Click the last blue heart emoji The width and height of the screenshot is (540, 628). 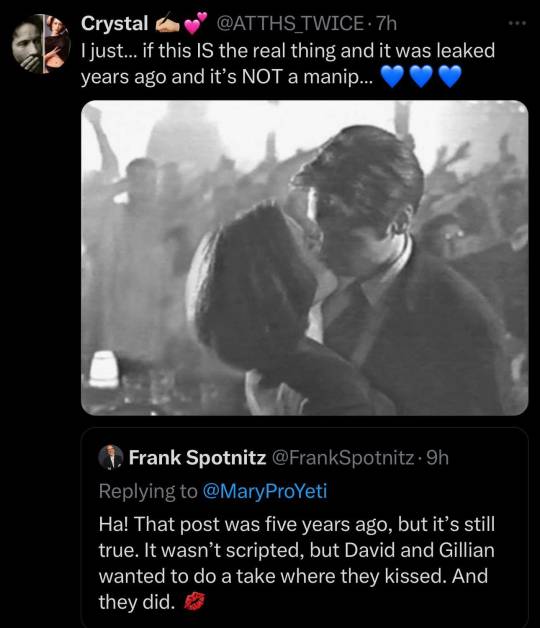click(x=450, y=76)
